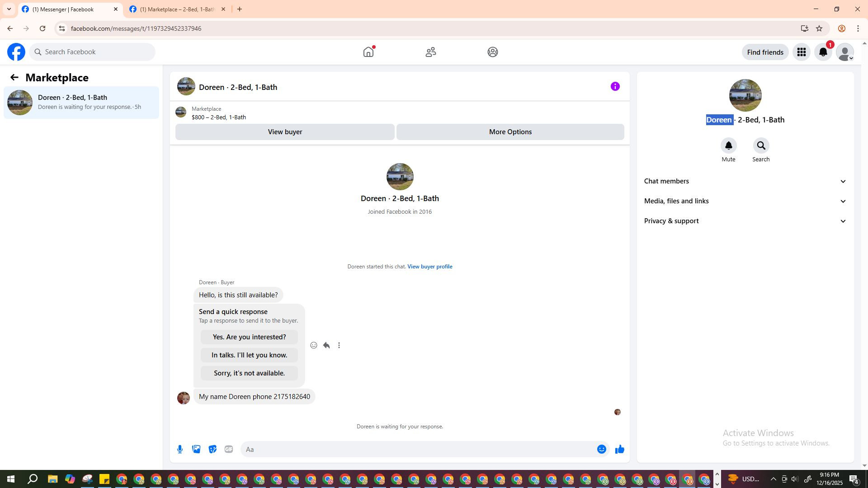
Task: Attach a photo using the image icon
Action: coord(196,449)
